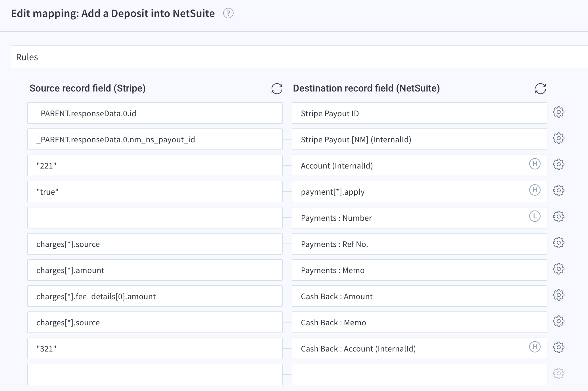Click the H badge in Cash Back : Account (InternalId)
This screenshot has width=588, height=391.
[535, 347]
